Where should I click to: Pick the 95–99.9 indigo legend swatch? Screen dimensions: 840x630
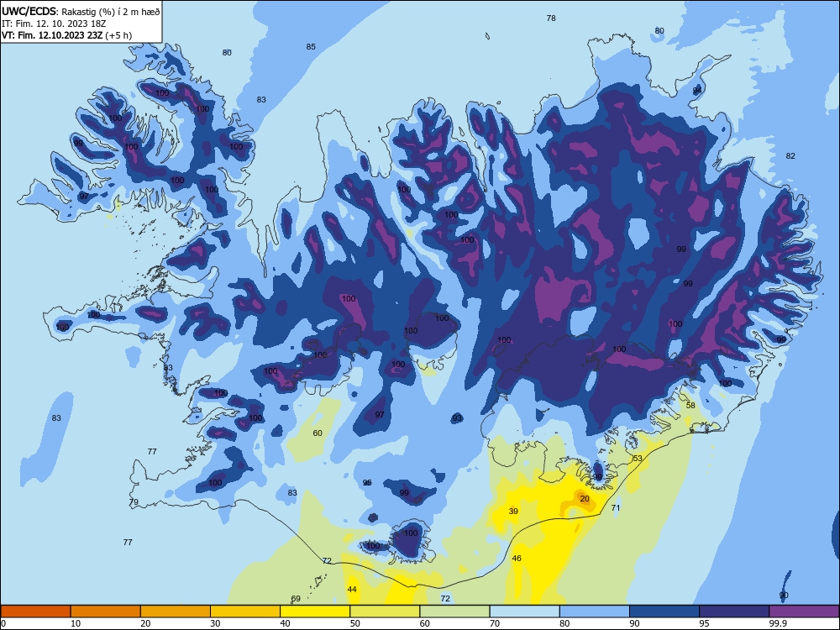coord(734,612)
